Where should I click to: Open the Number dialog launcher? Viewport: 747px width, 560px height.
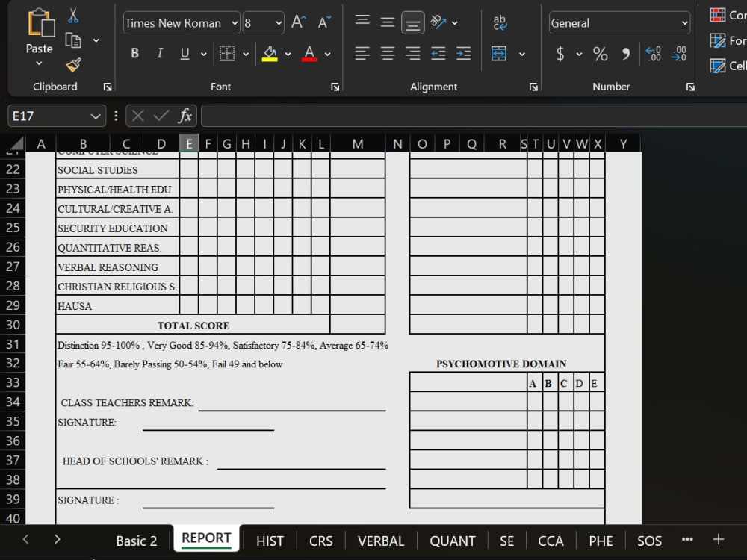click(x=690, y=87)
